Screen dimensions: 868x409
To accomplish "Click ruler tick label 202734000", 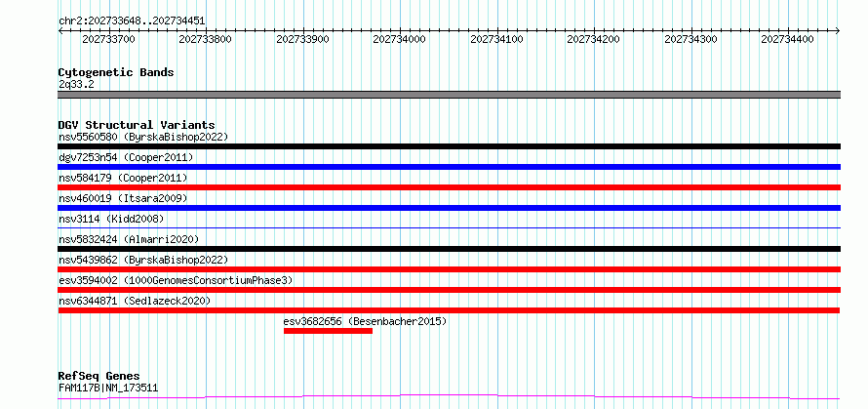I will (x=399, y=39).
